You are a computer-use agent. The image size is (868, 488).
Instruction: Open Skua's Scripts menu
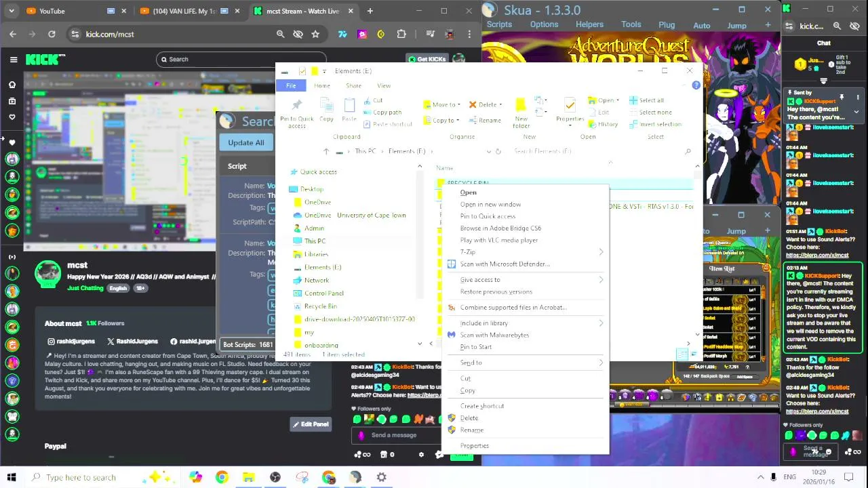pos(499,24)
